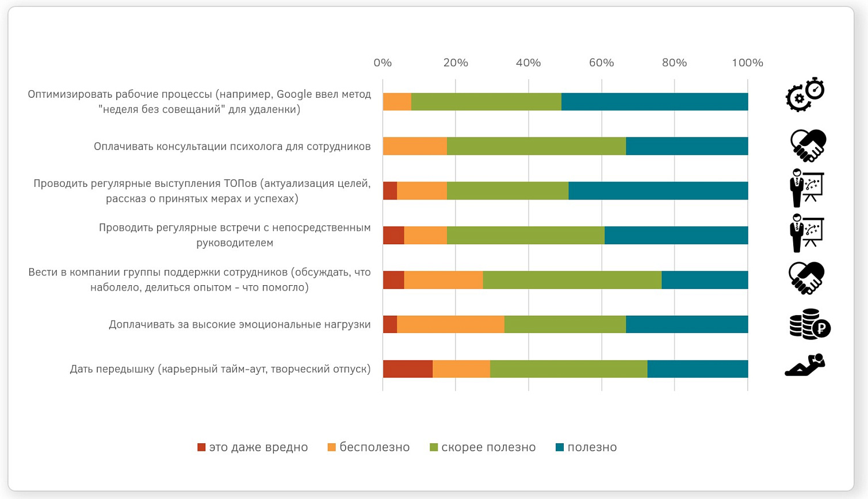Click the '40%' axis label
Viewport: 868px width, 499px height.
pos(528,63)
